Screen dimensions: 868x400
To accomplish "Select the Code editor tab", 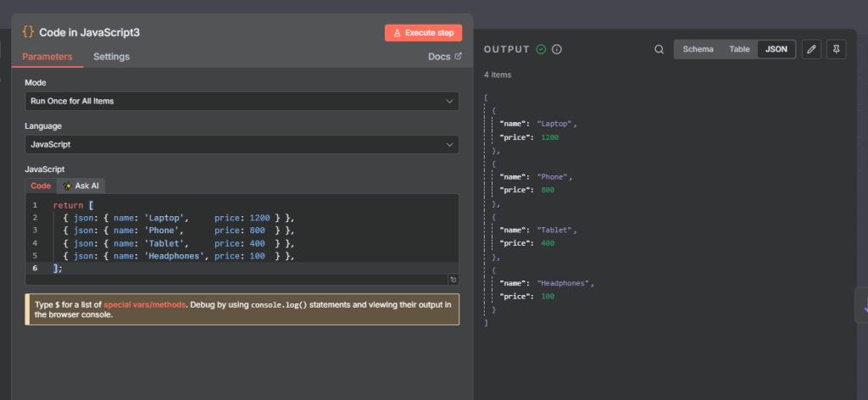I will [41, 186].
